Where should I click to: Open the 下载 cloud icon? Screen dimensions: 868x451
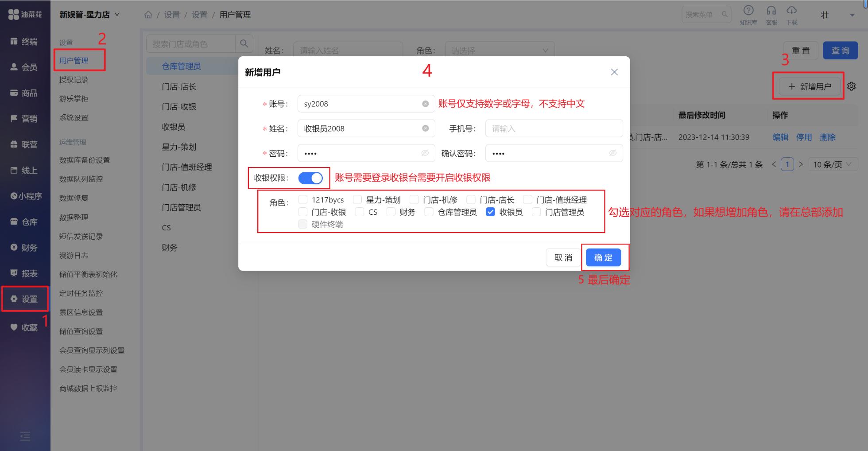791,15
